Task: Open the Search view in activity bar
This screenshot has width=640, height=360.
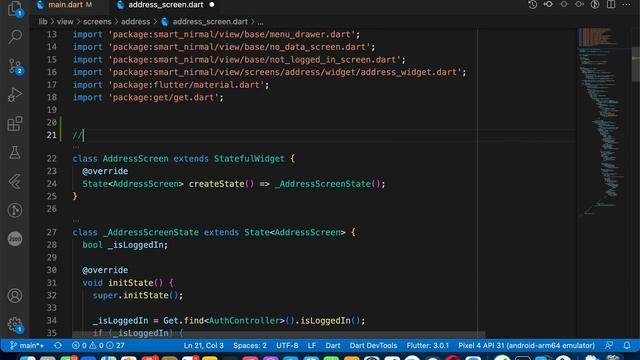Action: click(x=15, y=36)
